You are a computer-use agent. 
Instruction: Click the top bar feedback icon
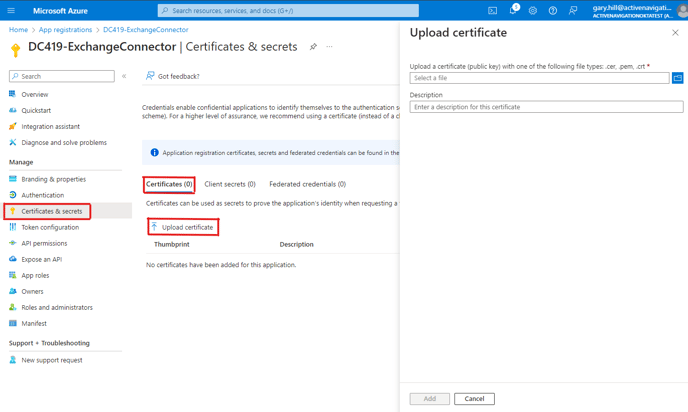573,11
